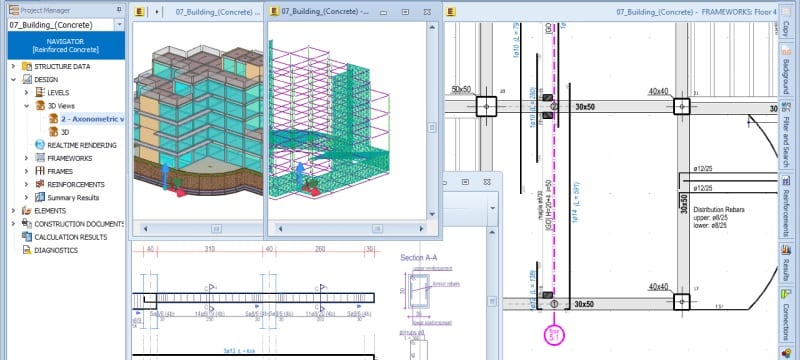This screenshot has width=800, height=360.
Task: Click the Project Manager title icon
Action: [x=14, y=10]
